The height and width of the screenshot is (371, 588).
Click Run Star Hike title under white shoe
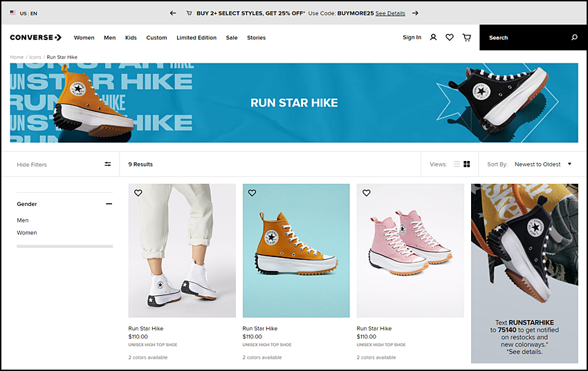146,328
